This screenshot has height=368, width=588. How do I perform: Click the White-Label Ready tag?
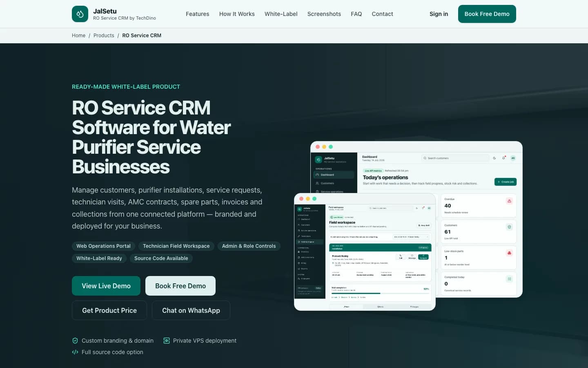tap(99, 258)
